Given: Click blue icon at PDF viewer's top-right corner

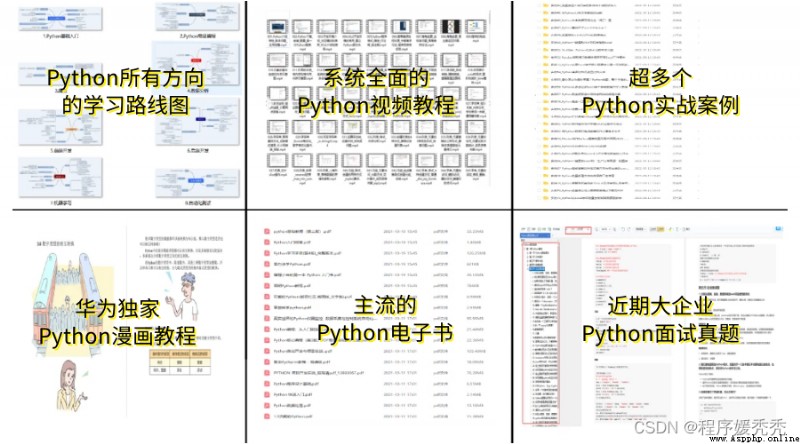Looking at the screenshot, I should pyautogui.click(x=778, y=229).
